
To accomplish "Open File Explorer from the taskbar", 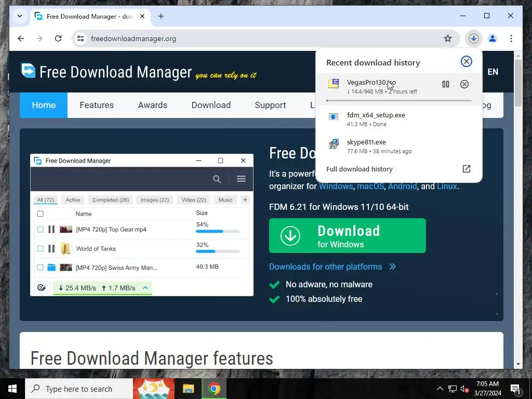I will pyautogui.click(x=188, y=389).
